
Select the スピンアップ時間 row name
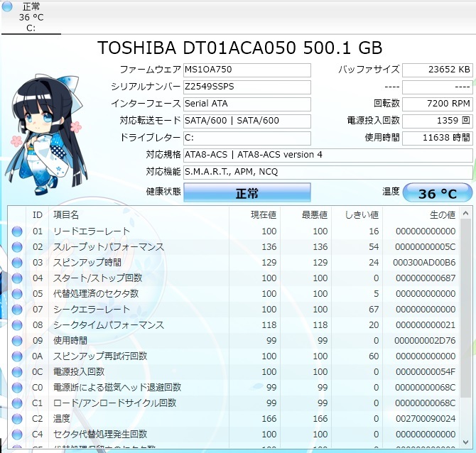coord(87,263)
